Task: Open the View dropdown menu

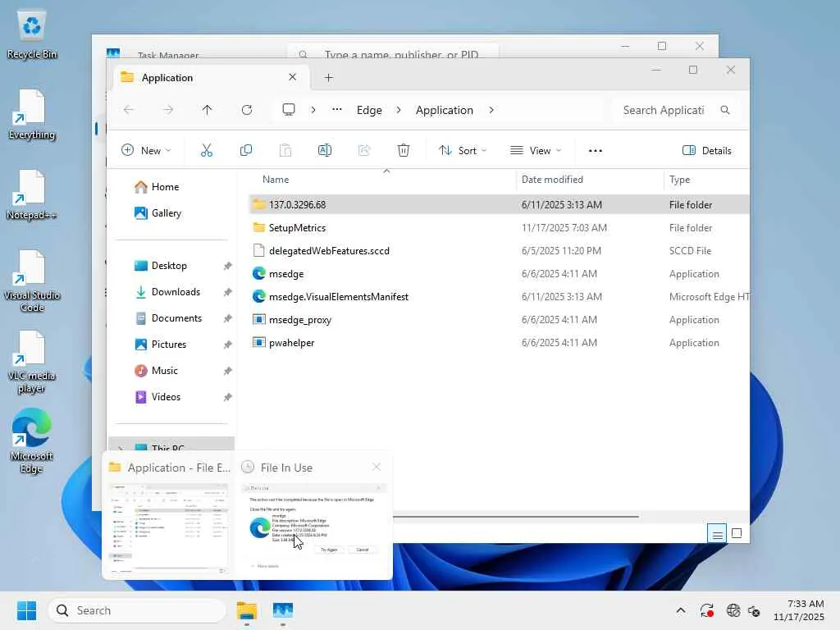Action: (536, 151)
